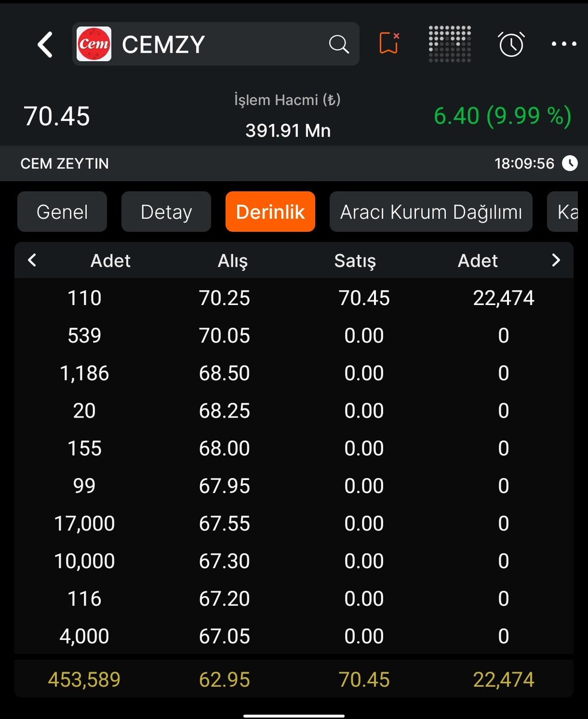Tap the yellow 62.95 summary value
The image size is (588, 719).
coord(224,679)
